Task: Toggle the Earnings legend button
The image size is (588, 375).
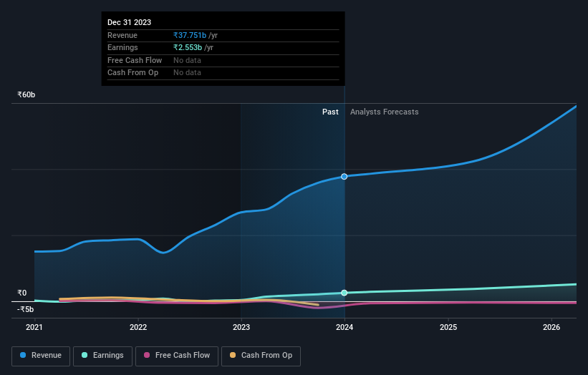Action: 102,356
